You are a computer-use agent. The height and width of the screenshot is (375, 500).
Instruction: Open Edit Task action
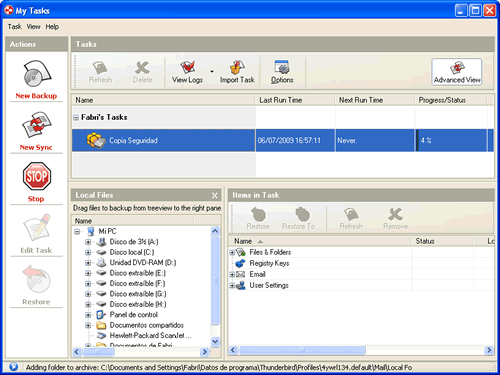[36, 234]
